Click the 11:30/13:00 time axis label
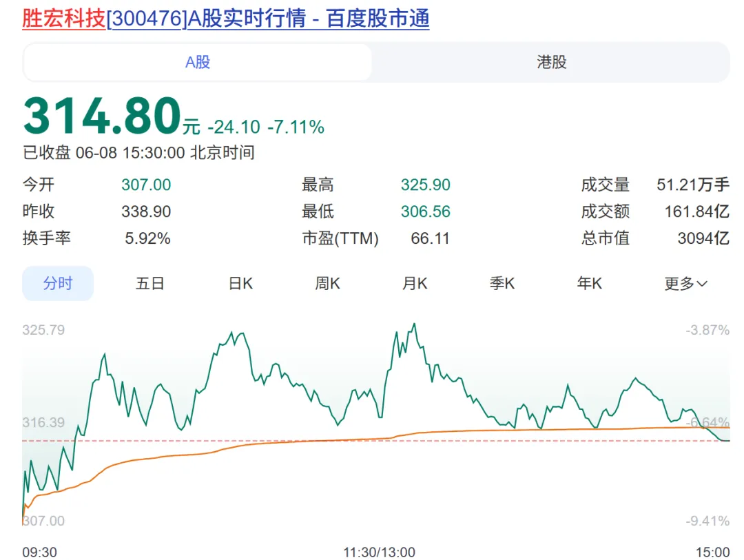 379,552
